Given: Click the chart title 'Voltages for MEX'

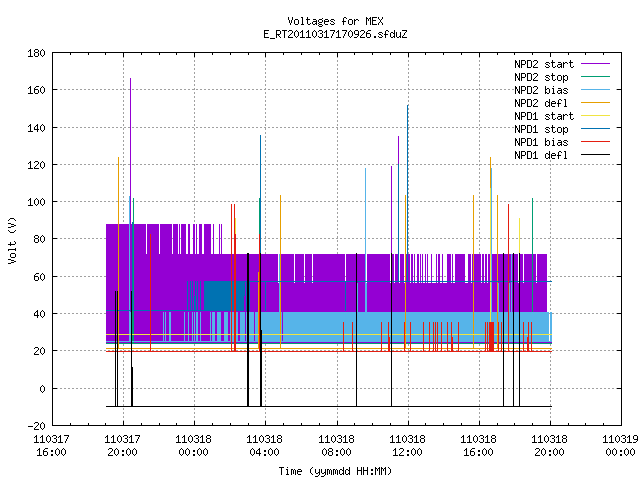Looking at the screenshot, I should [x=335, y=21].
